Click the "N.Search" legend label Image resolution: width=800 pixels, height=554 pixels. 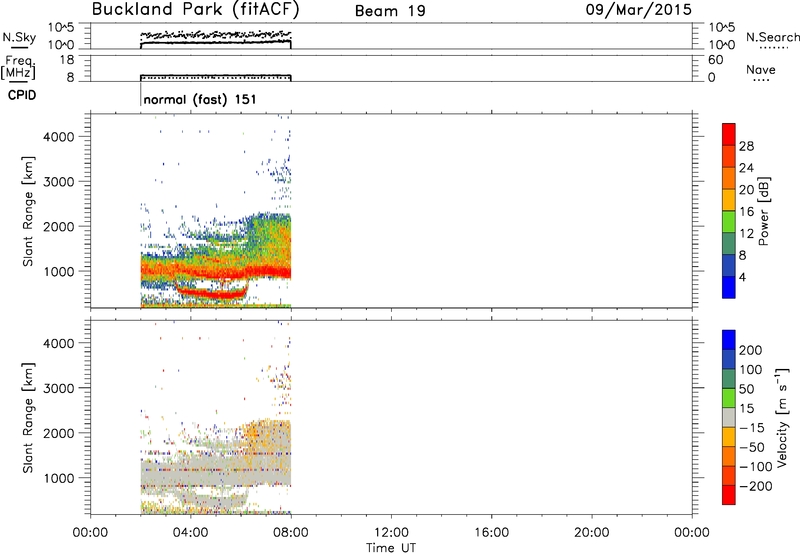click(772, 37)
